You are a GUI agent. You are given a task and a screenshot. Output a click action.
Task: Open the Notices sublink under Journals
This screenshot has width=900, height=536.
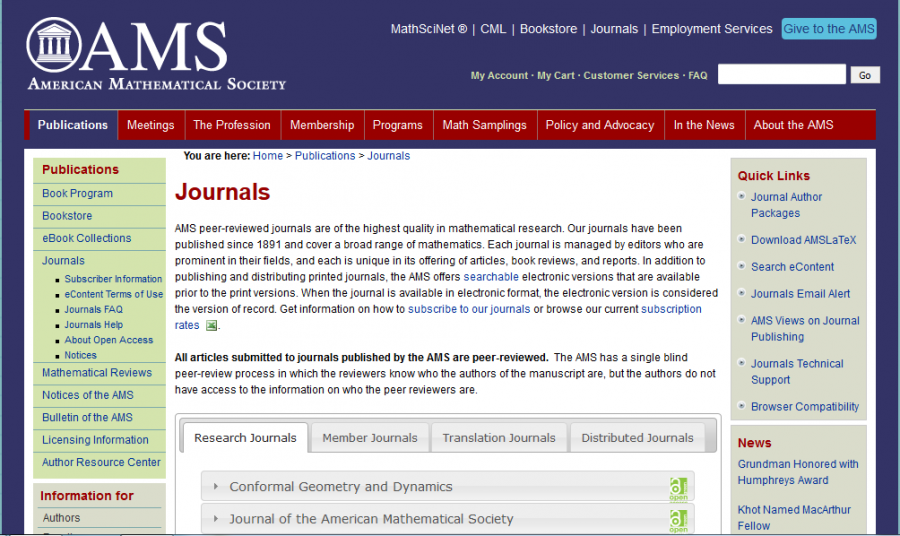tap(80, 355)
